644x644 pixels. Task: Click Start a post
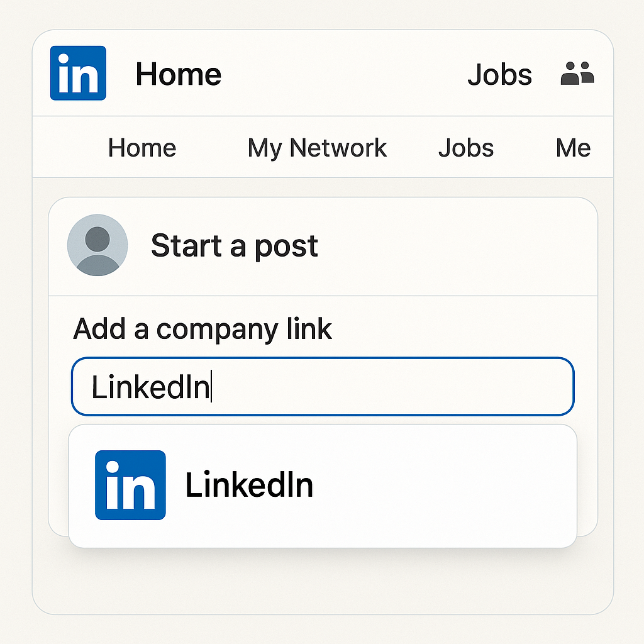point(235,246)
